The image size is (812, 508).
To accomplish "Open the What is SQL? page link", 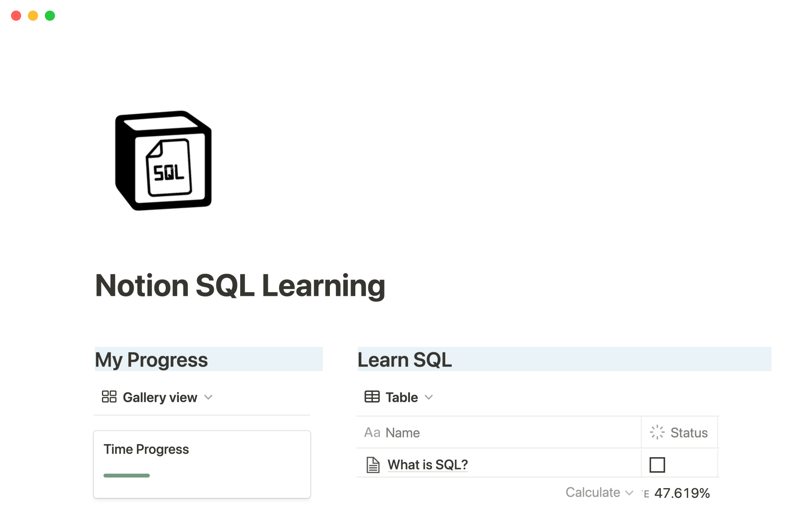I will [428, 464].
